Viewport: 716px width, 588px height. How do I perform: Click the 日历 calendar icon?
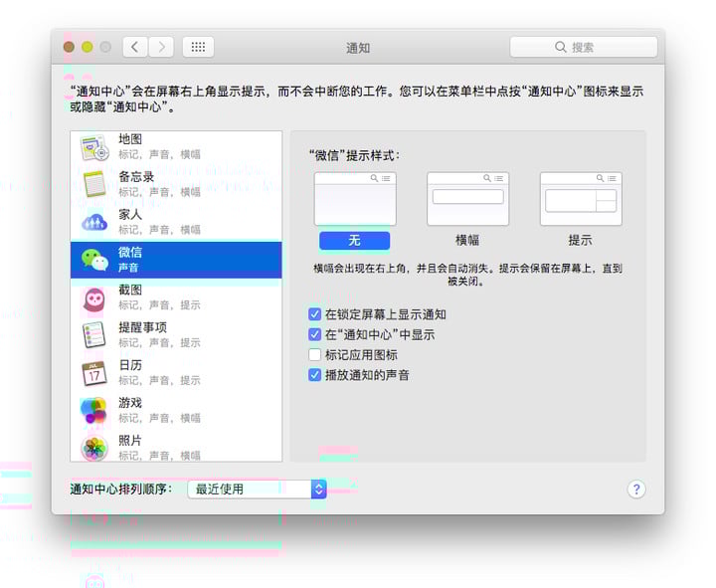coord(94,373)
